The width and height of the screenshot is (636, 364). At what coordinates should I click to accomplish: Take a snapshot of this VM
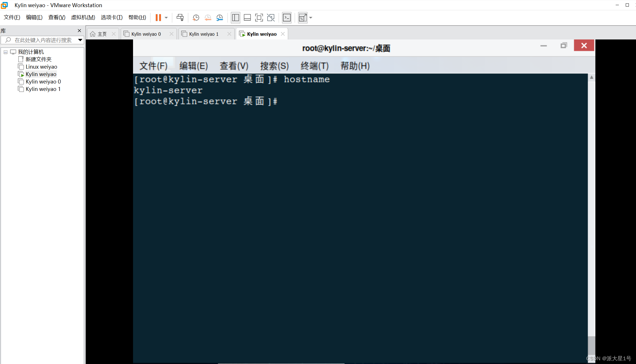196,18
